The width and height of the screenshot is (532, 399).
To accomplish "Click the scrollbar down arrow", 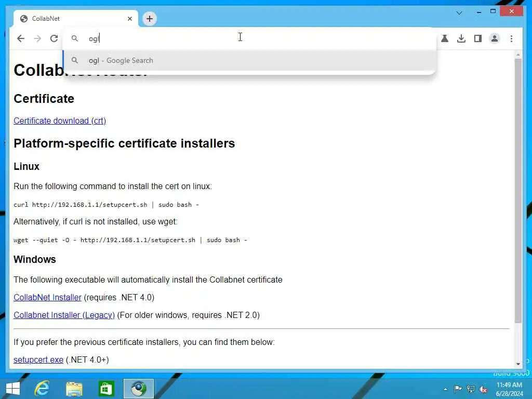I will pyautogui.click(x=518, y=364).
